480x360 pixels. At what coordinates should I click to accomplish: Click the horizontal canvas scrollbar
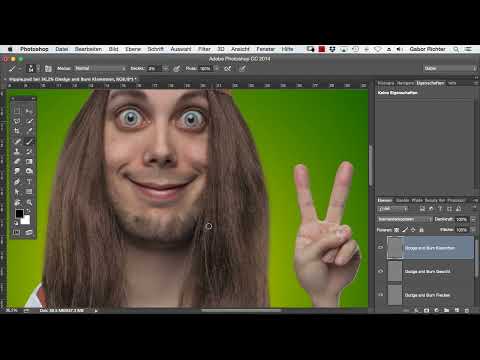[x=241, y=311]
